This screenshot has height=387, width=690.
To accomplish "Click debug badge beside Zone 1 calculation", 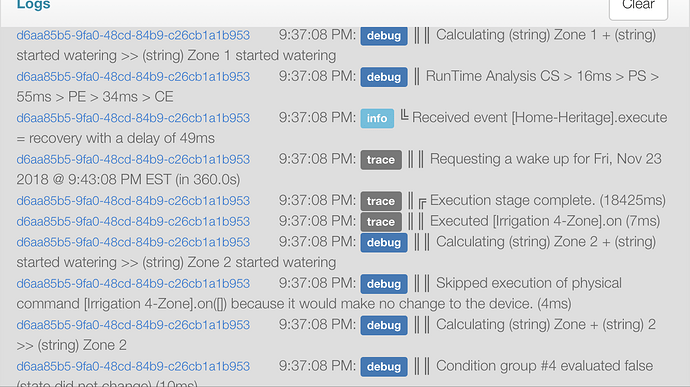I will (384, 36).
